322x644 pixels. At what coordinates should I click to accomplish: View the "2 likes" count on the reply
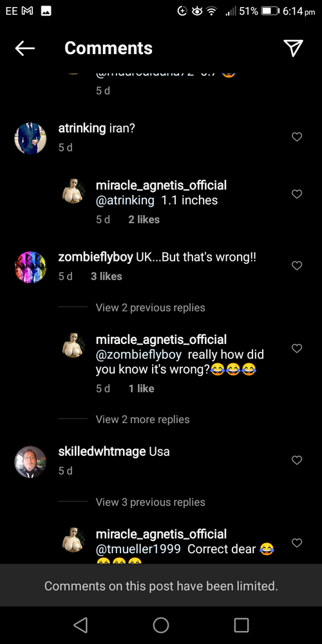click(144, 220)
